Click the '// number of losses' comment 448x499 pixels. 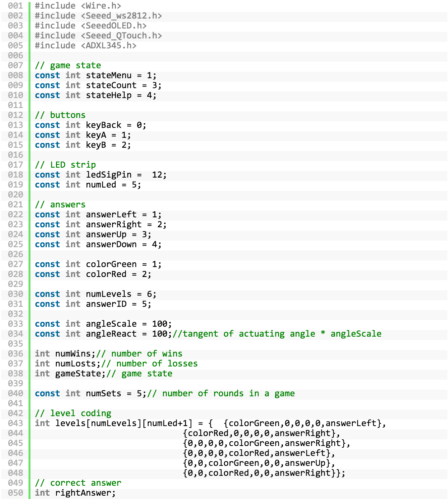[x=150, y=363]
